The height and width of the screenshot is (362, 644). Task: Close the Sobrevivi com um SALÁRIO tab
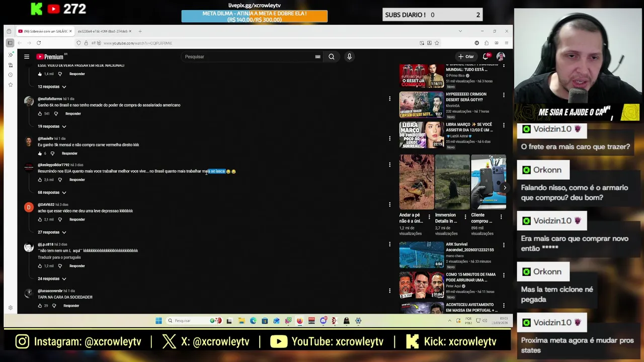70,31
